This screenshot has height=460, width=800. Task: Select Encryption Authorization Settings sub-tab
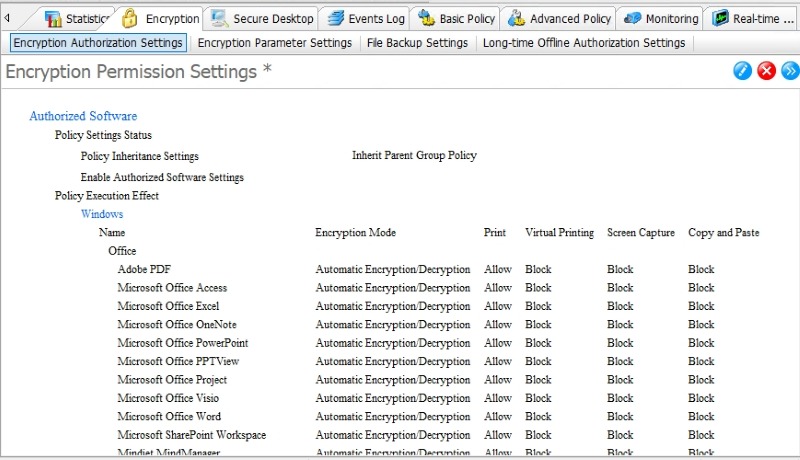[x=98, y=43]
